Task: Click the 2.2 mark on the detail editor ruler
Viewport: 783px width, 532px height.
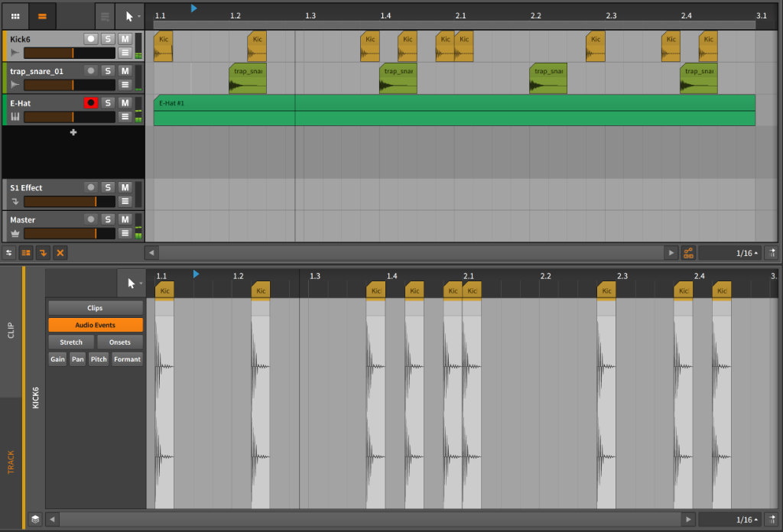Action: pyautogui.click(x=545, y=276)
